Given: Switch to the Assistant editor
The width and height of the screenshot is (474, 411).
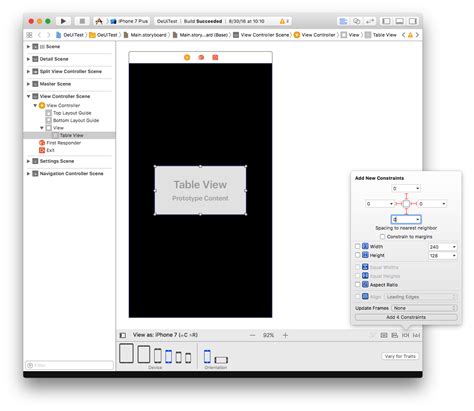Looking at the screenshot, I should 356,21.
